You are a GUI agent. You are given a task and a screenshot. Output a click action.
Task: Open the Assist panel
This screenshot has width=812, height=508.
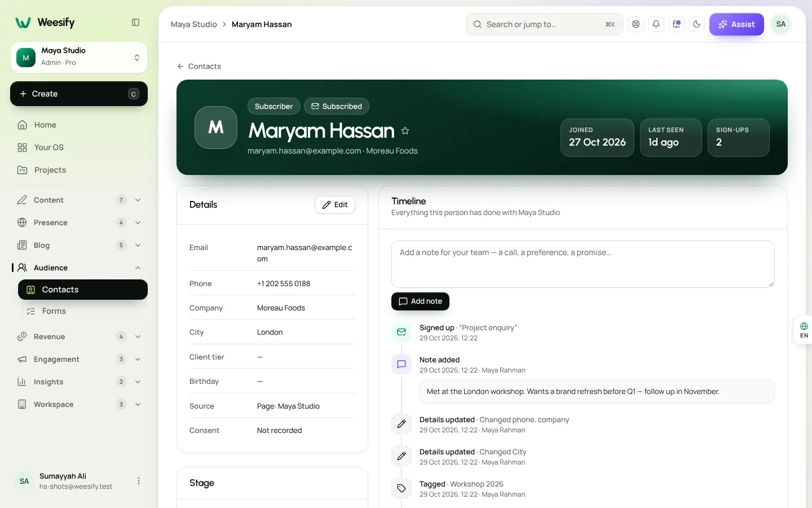click(736, 24)
